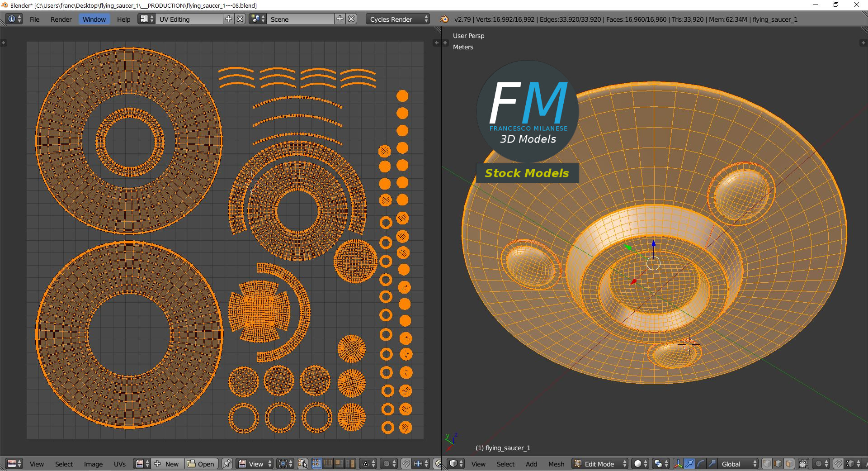Open 3D proportional editing selector
This screenshot has height=471, width=868.
[x=821, y=464]
